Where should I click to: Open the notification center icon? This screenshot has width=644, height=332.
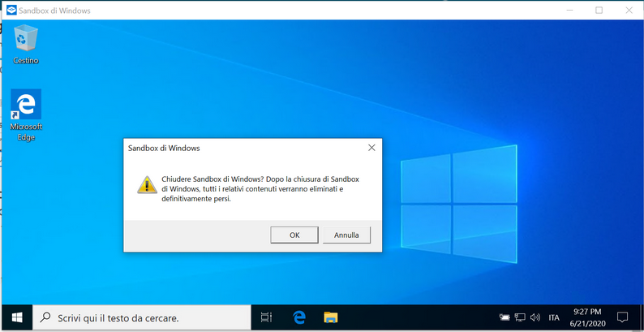(622, 317)
